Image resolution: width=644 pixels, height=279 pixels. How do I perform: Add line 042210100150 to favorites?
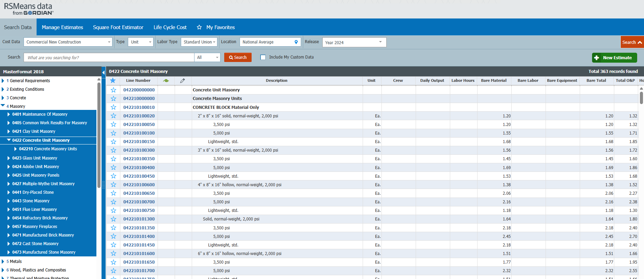[113, 141]
